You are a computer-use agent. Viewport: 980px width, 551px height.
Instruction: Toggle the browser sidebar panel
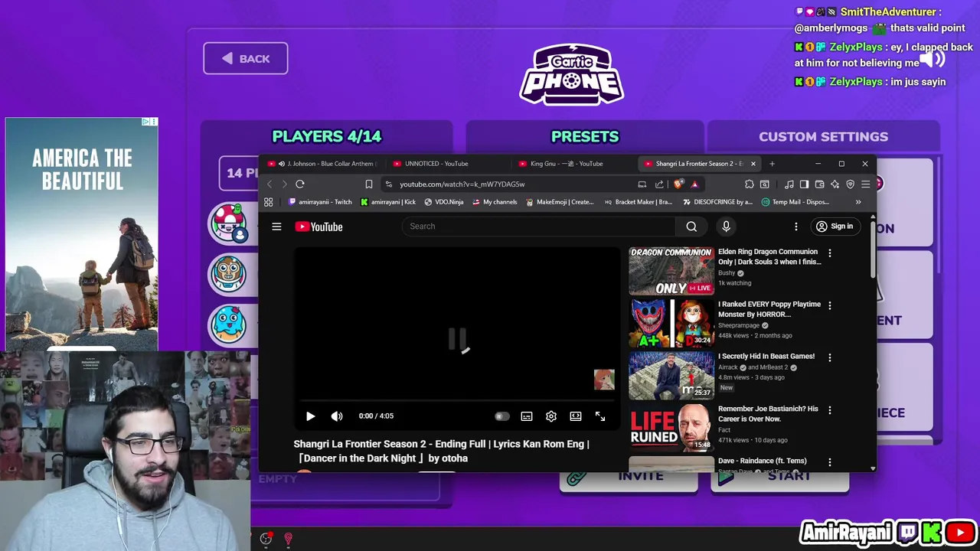click(x=804, y=184)
